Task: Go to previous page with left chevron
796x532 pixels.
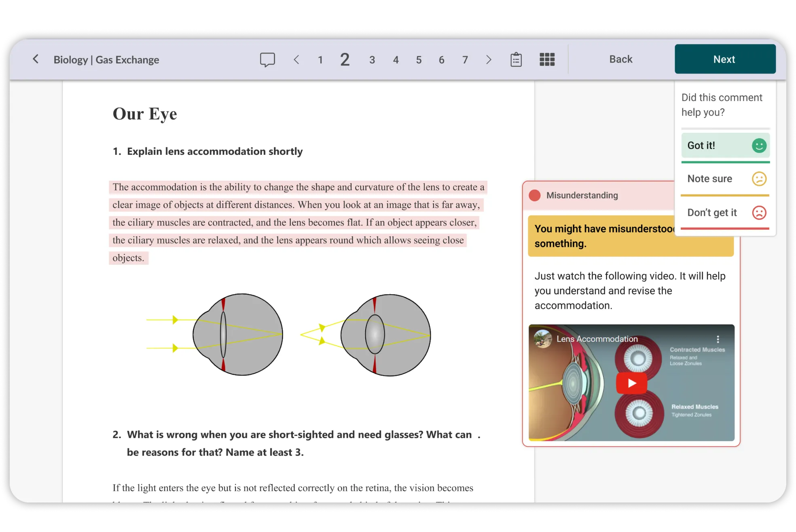Action: 296,60
